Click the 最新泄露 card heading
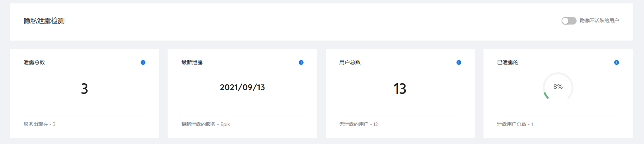This screenshot has width=644, height=144. click(x=192, y=62)
